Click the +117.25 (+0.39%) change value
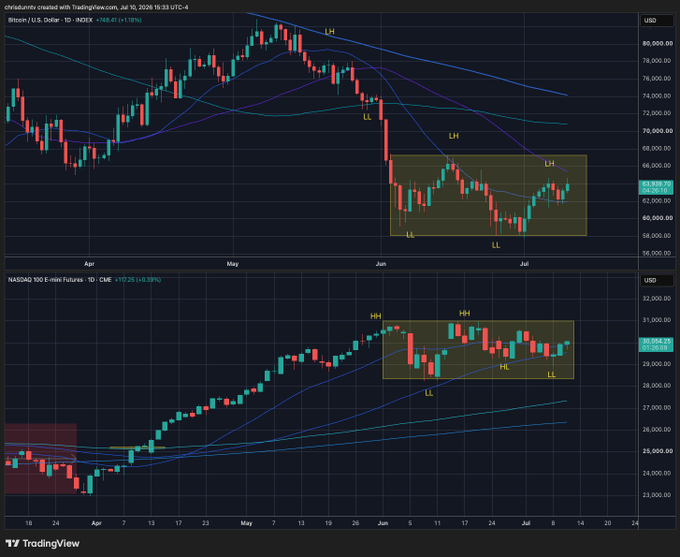The image size is (680, 557). pos(138,280)
